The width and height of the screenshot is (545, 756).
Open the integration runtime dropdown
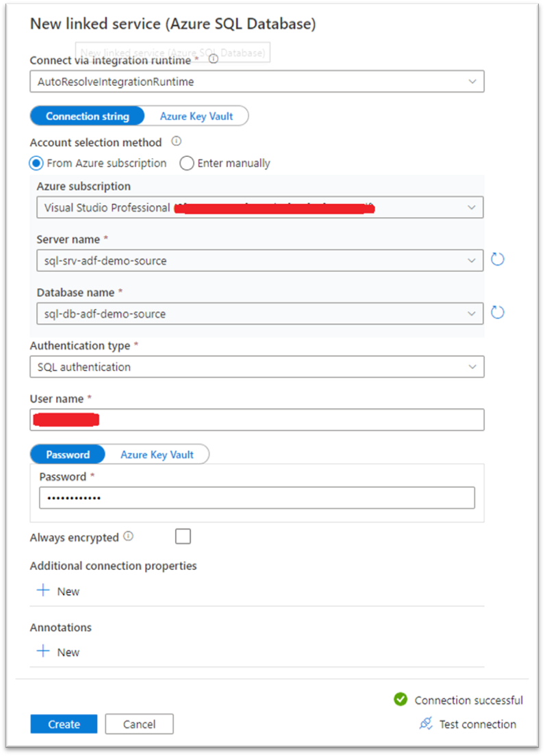(257, 81)
